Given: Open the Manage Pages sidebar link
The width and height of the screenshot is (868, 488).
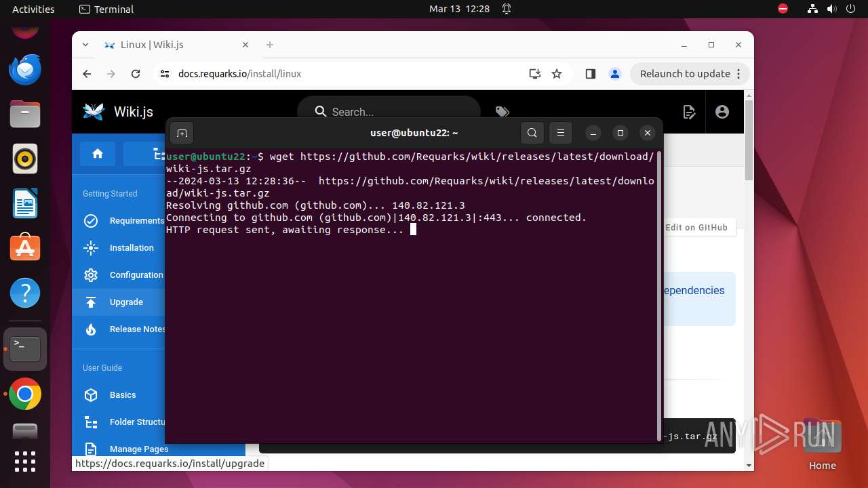Looking at the screenshot, I should pyautogui.click(x=139, y=449).
